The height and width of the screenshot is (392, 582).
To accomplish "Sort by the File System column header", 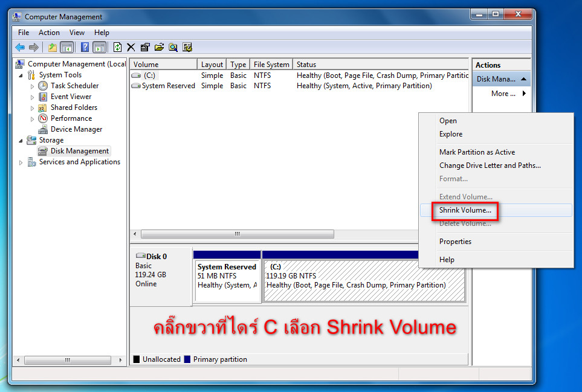I will coord(271,65).
